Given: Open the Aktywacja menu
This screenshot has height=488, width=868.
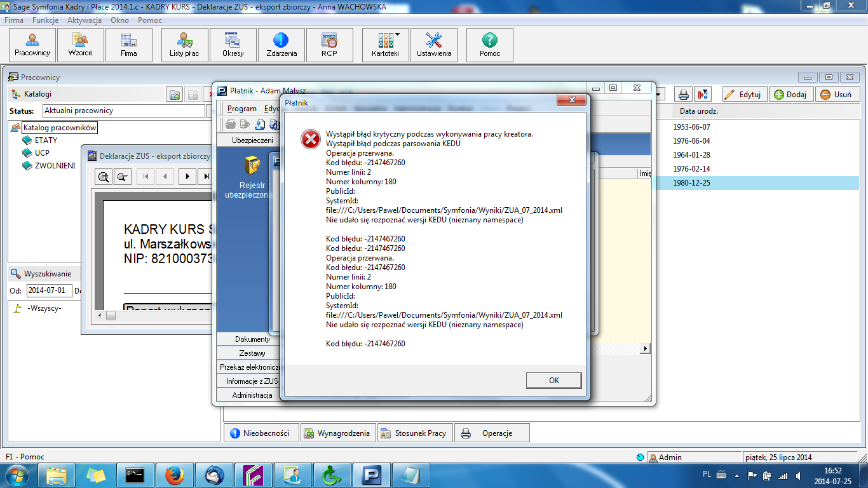Looking at the screenshot, I should pos(85,20).
